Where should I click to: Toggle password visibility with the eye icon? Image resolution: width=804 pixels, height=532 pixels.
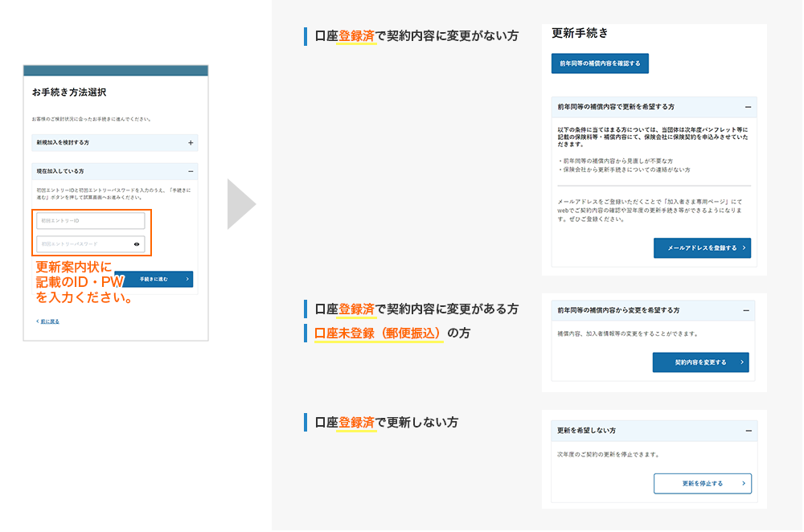(x=137, y=244)
